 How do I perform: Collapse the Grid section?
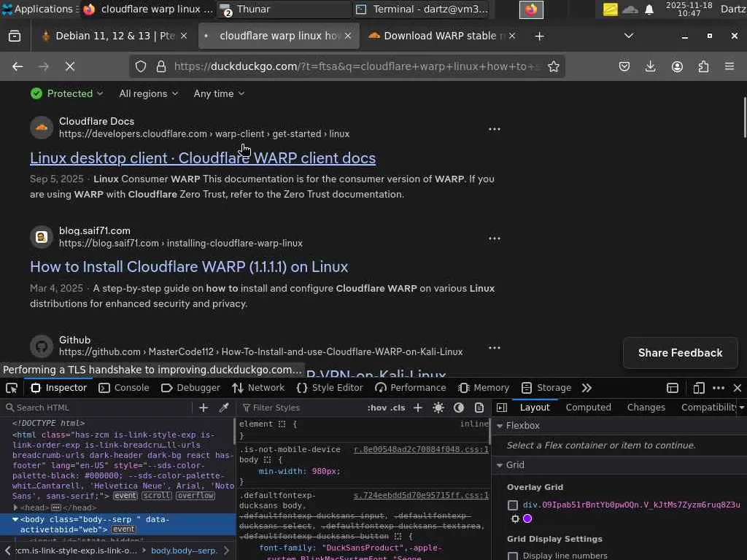tap(500, 465)
